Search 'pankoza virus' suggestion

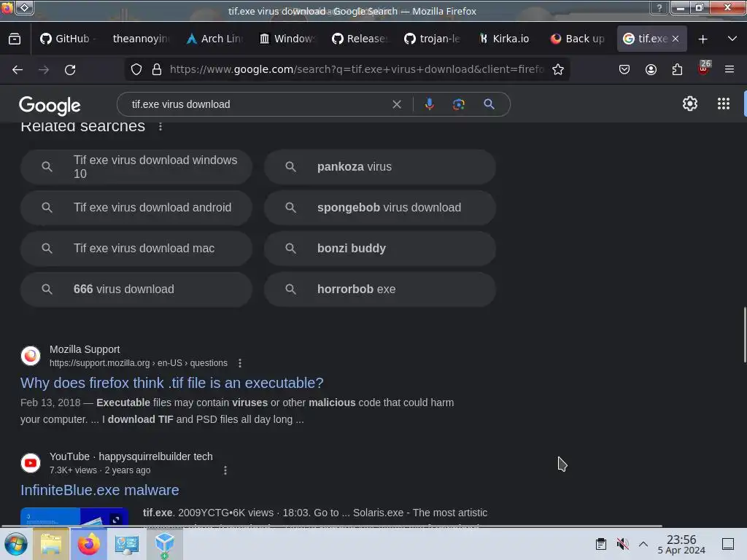pos(380,167)
